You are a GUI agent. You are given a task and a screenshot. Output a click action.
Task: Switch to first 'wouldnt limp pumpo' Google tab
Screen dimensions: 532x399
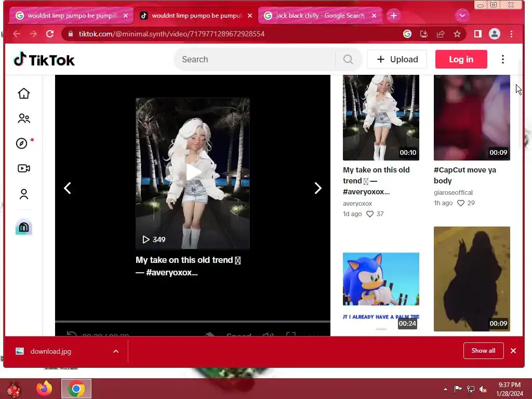(x=71, y=16)
